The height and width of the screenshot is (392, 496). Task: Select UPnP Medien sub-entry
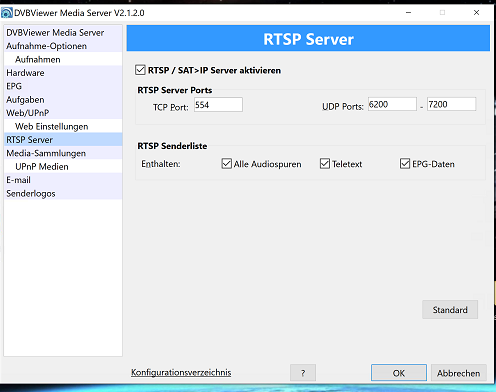tap(63, 166)
